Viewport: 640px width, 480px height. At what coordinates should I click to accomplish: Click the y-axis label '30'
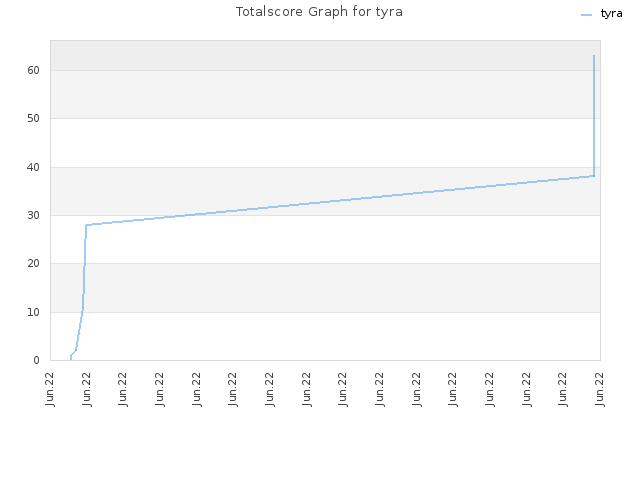[33, 216]
